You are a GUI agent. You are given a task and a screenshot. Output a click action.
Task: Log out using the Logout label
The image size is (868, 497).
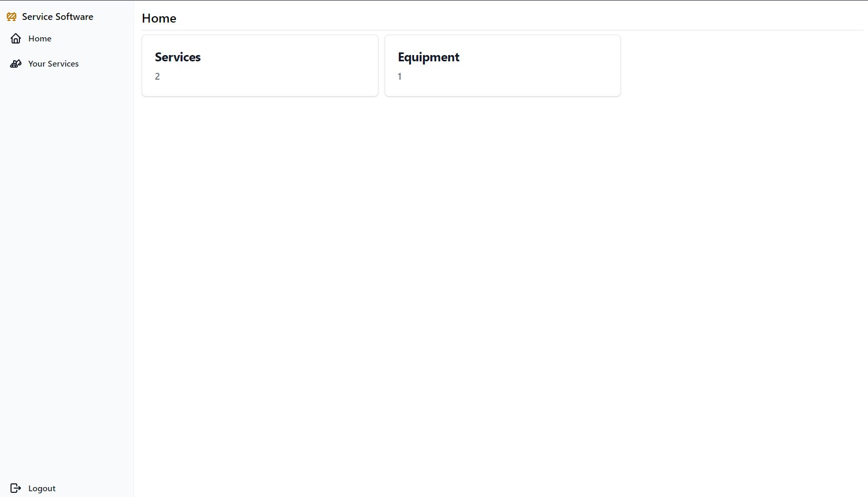(x=42, y=488)
